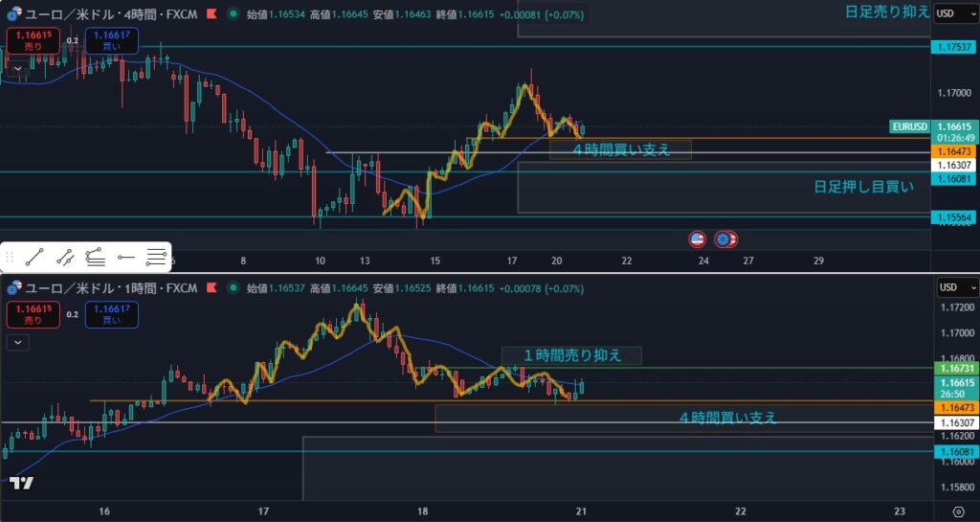Click the US flag economic event marker
This screenshot has width=980, height=522.
click(698, 238)
